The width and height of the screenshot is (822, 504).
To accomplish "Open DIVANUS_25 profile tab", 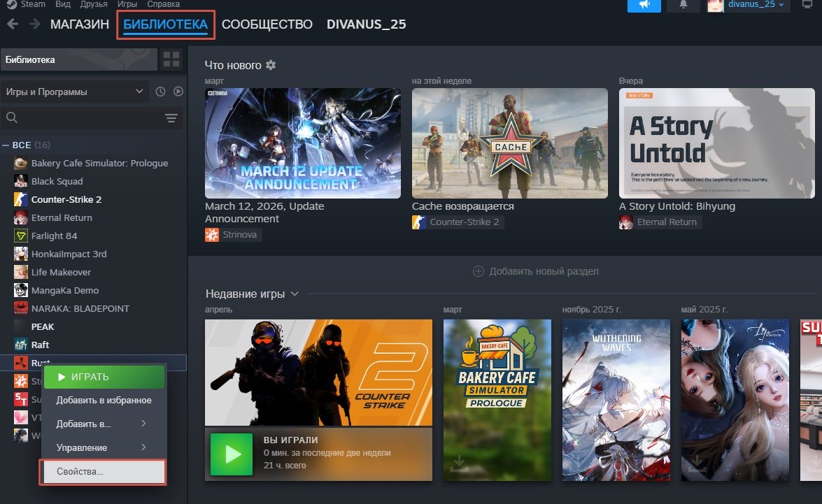I will tap(366, 24).
